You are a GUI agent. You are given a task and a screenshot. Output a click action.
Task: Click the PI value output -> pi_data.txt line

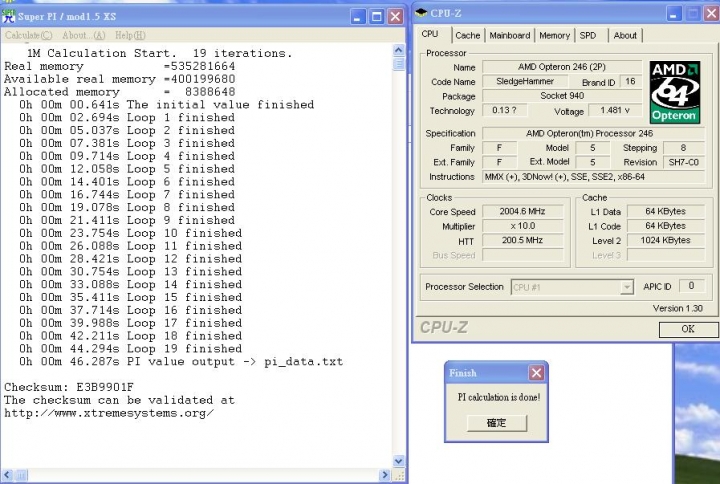pyautogui.click(x=181, y=361)
